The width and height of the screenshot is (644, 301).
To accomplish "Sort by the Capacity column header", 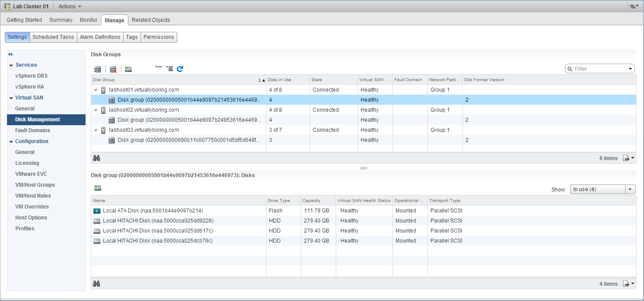I will pos(318,201).
